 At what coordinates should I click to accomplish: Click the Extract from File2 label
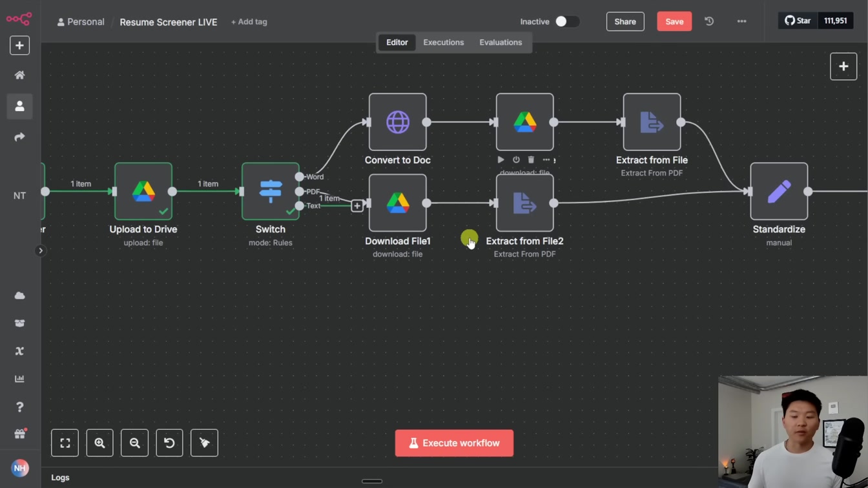point(525,241)
